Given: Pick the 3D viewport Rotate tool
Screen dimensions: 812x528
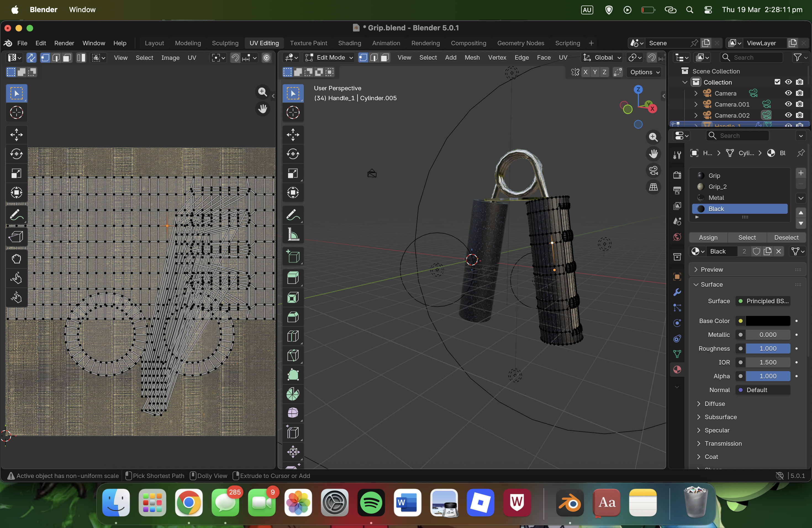Looking at the screenshot, I should point(293,154).
